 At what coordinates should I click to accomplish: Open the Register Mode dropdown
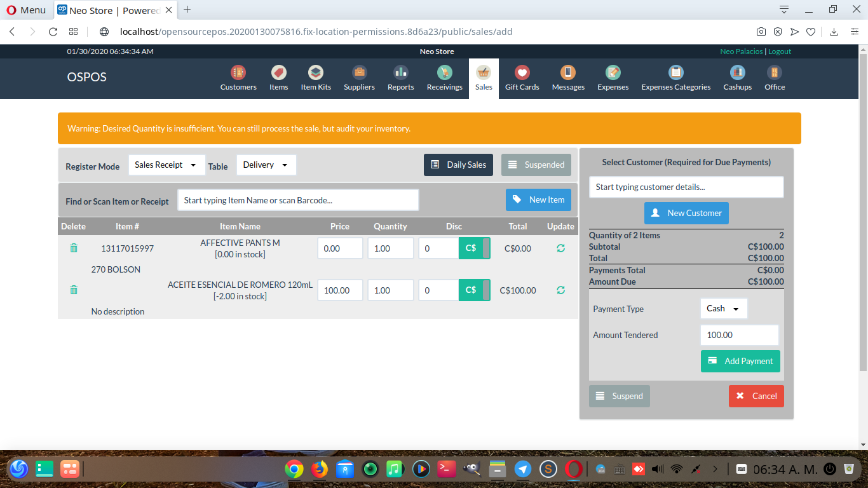coord(166,164)
